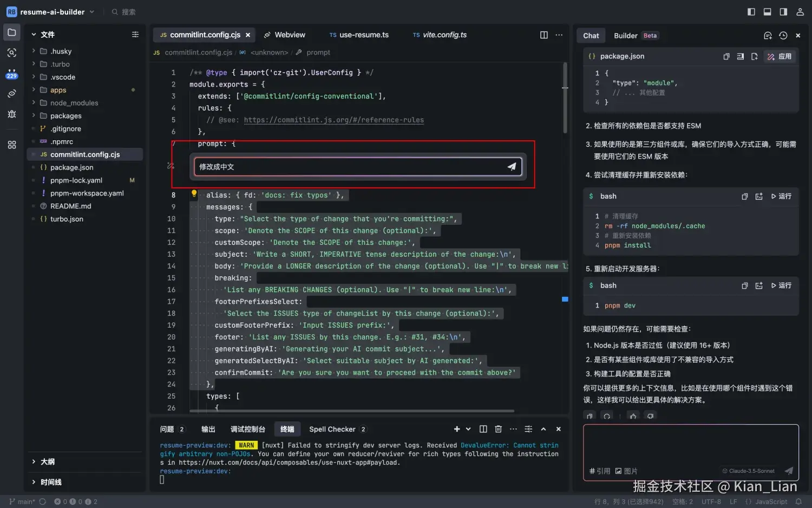This screenshot has height=508, width=812.
Task: Open editor more actions menu
Action: [559, 35]
